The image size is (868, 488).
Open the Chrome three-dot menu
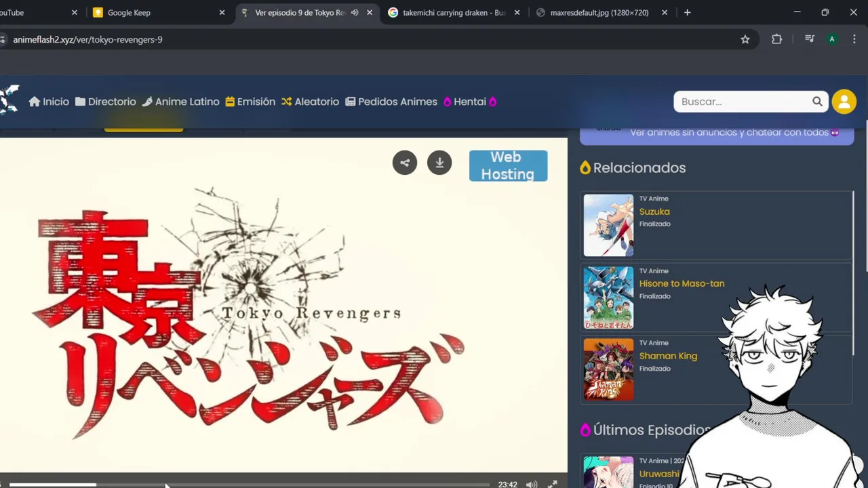click(854, 39)
